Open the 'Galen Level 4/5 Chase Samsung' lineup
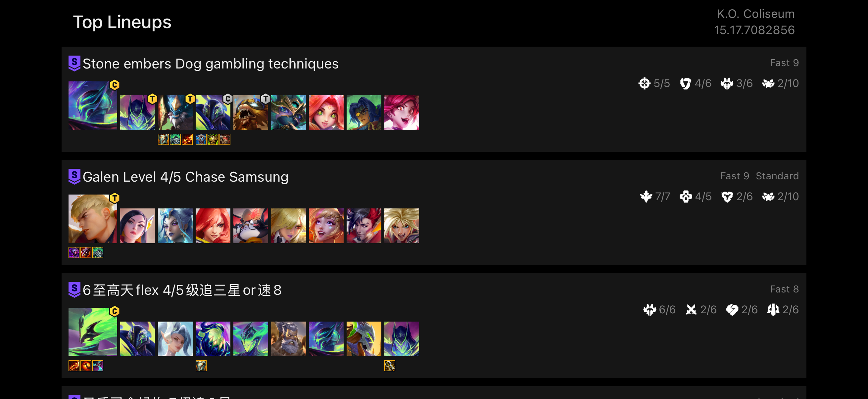This screenshot has width=868, height=399. point(186,176)
